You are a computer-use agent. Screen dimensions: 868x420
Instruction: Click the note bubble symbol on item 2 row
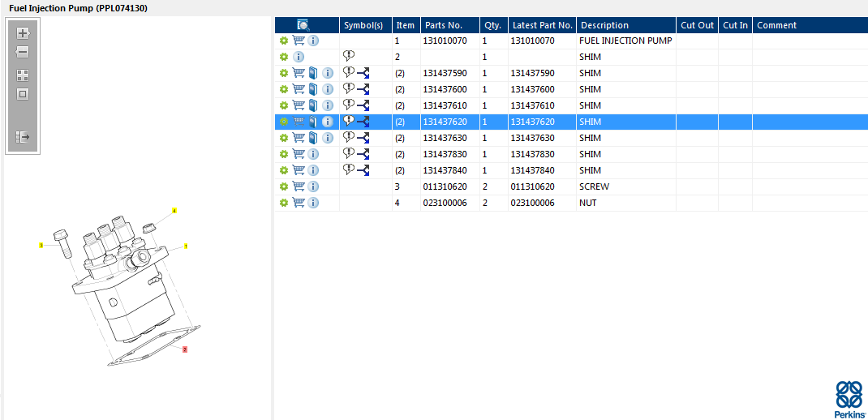[349, 56]
